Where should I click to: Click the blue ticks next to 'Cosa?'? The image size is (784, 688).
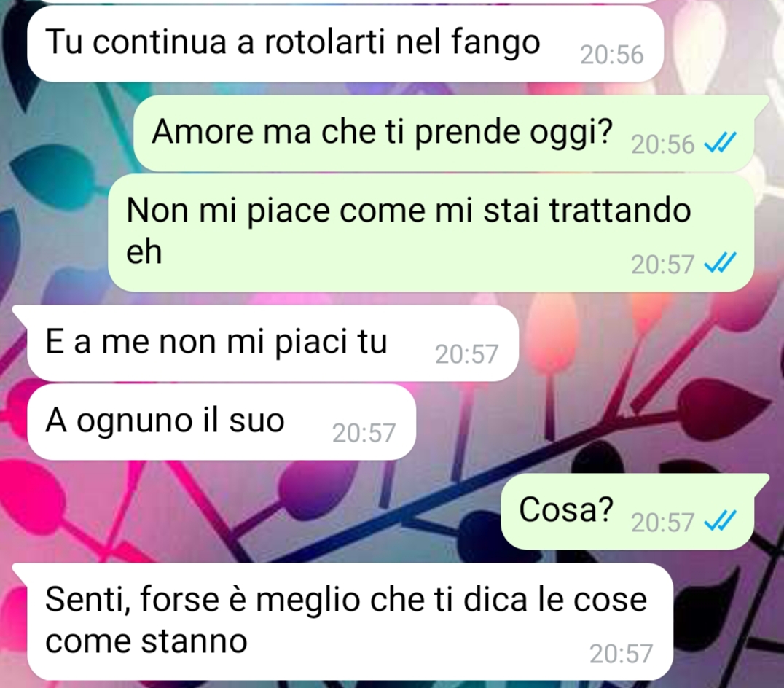pyautogui.click(x=720, y=522)
